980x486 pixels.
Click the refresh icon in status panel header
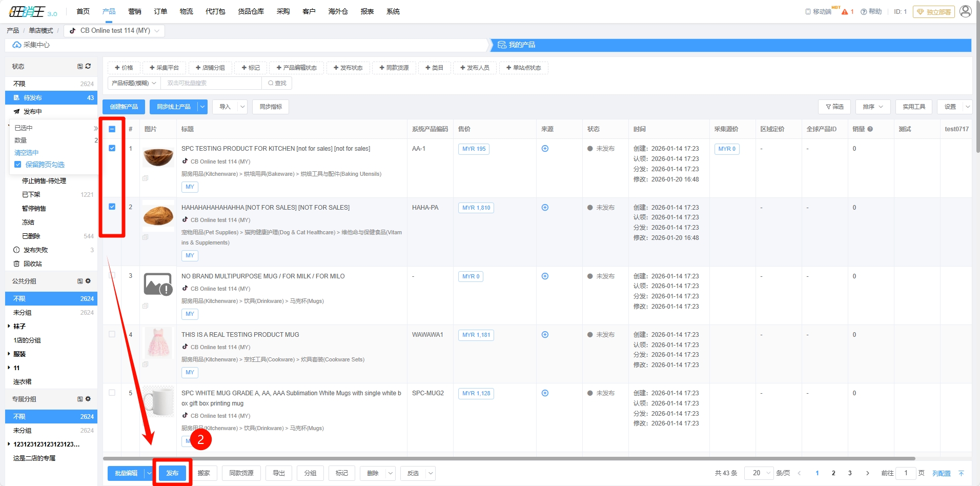coord(88,66)
